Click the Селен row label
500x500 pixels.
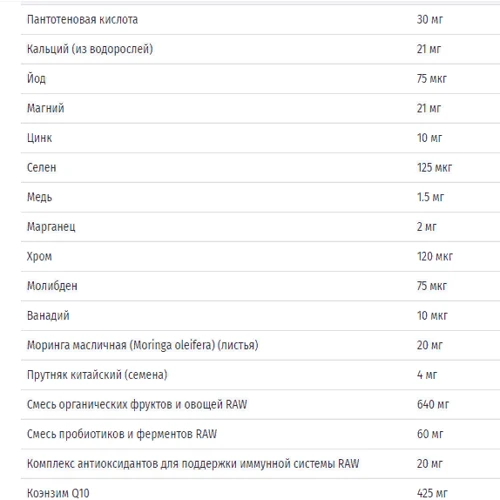(x=41, y=167)
